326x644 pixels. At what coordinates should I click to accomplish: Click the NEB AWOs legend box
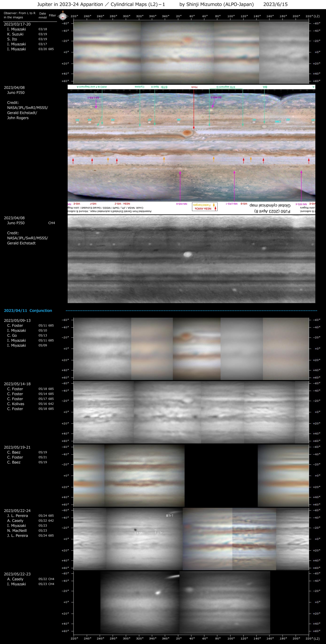[x=205, y=207]
